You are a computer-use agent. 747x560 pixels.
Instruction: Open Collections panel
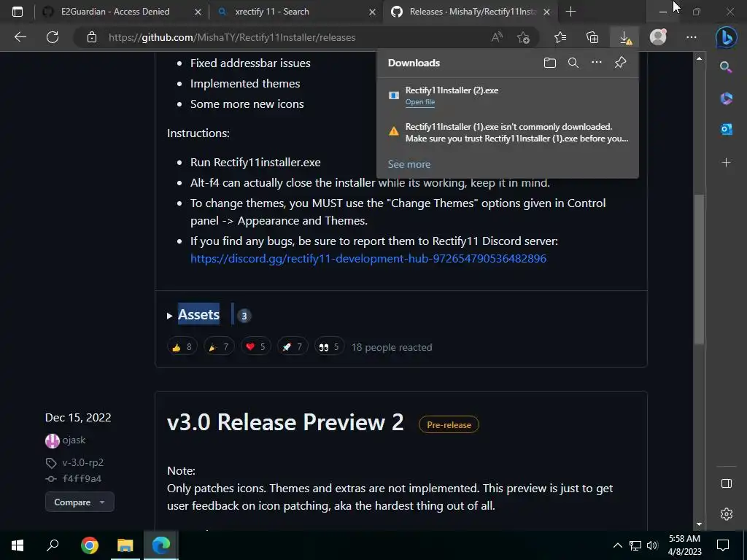coord(592,37)
